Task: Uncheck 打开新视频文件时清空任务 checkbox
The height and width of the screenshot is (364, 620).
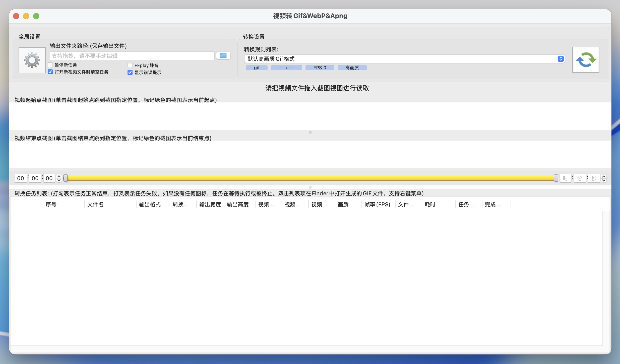Action: tap(50, 72)
